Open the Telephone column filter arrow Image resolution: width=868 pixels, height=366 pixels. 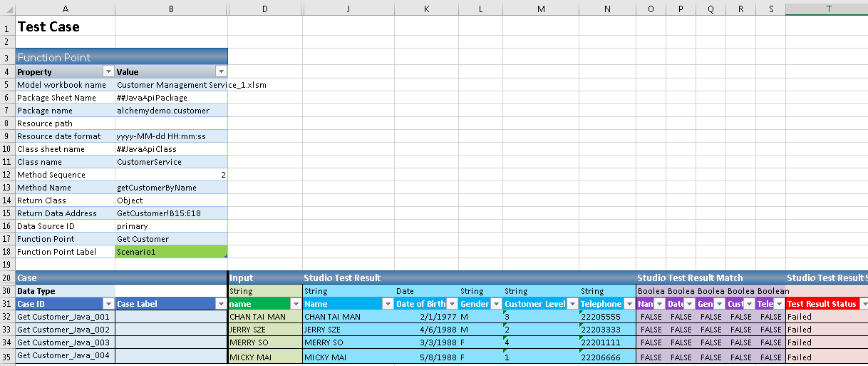[x=629, y=304]
